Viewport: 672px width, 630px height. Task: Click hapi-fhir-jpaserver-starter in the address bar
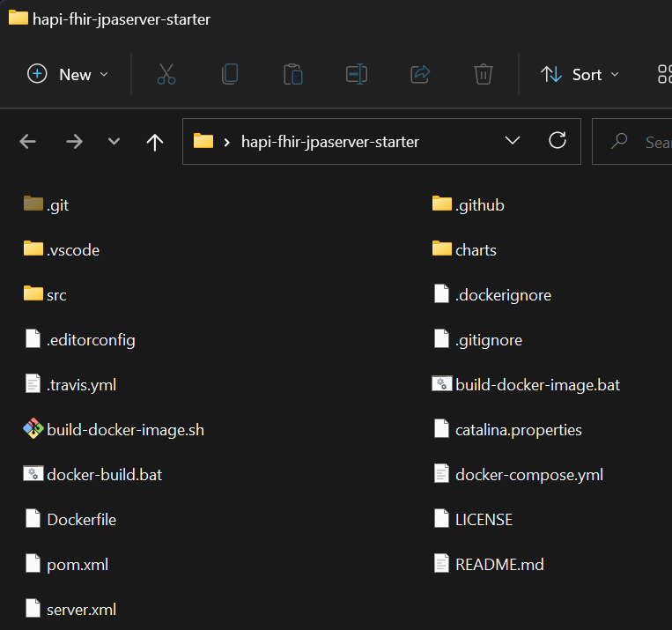coord(330,142)
